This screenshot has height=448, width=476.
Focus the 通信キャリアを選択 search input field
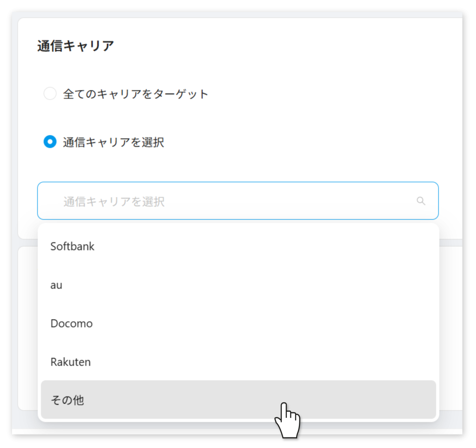(x=232, y=201)
